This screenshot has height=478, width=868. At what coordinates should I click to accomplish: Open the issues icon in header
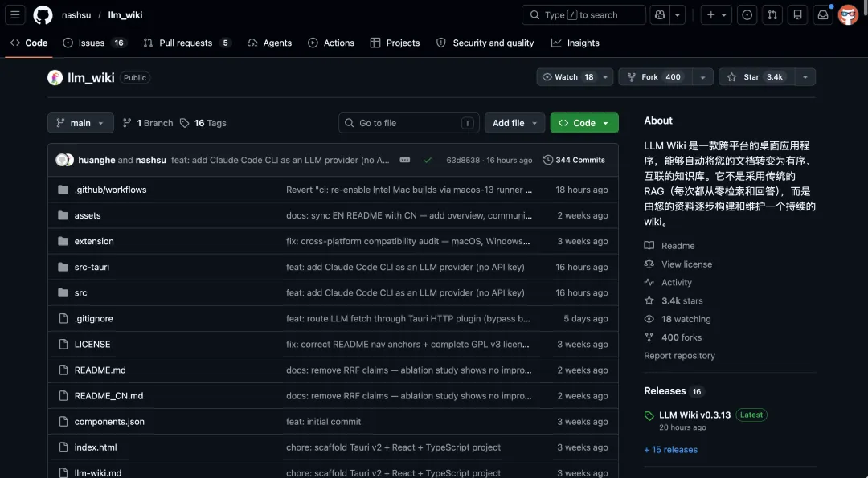(x=747, y=14)
